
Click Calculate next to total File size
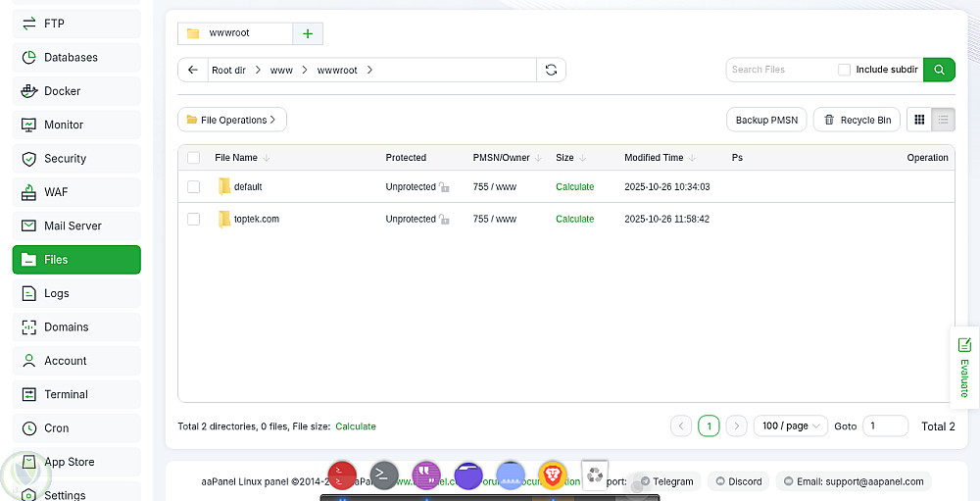356,426
